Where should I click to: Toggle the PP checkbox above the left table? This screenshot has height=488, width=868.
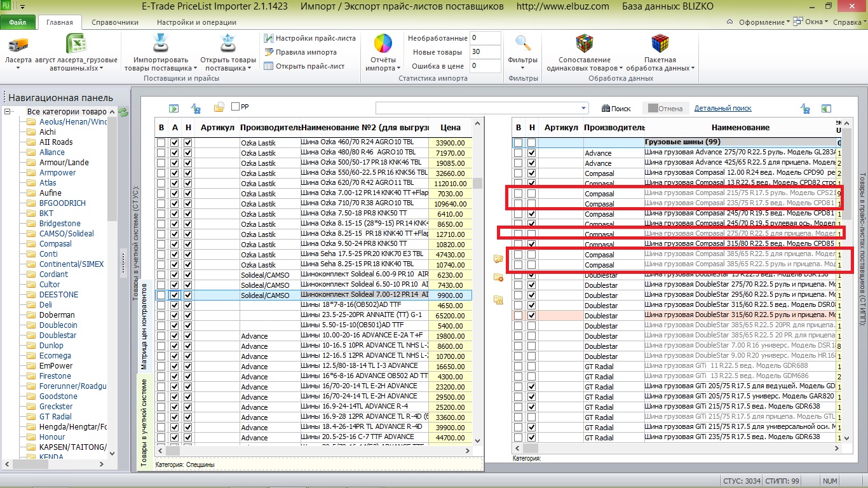[x=236, y=107]
